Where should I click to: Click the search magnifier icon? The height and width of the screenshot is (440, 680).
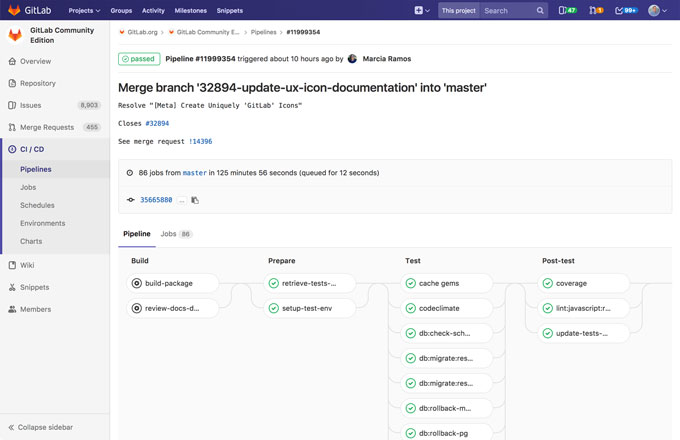[x=541, y=10]
